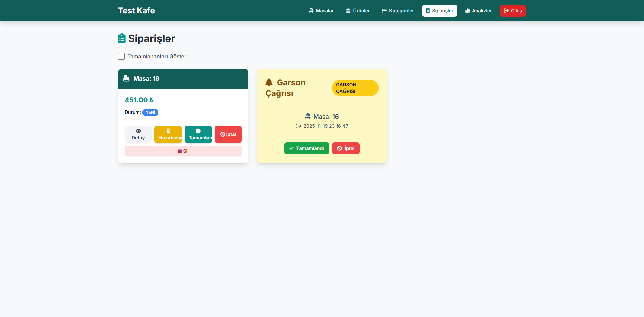The width and height of the screenshot is (644, 317).
Task: Open the Masalar page from navigation
Action: 321,11
